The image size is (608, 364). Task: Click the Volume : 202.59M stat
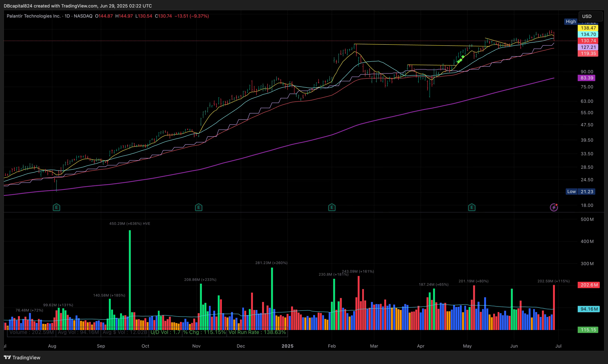coord(31,332)
